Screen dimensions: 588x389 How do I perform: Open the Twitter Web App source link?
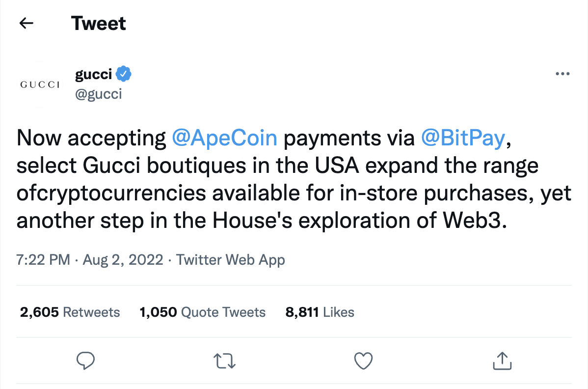point(231,260)
